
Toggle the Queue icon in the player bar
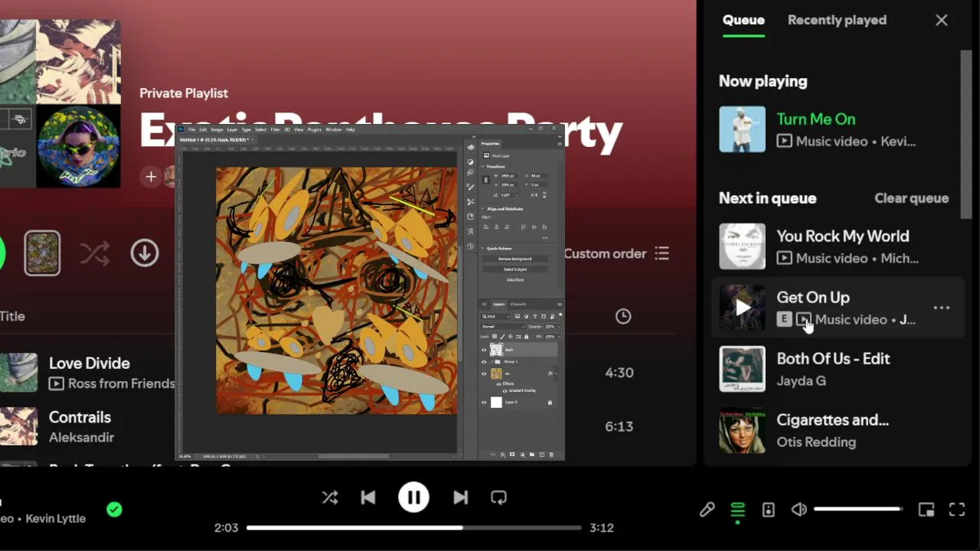pyautogui.click(x=737, y=510)
